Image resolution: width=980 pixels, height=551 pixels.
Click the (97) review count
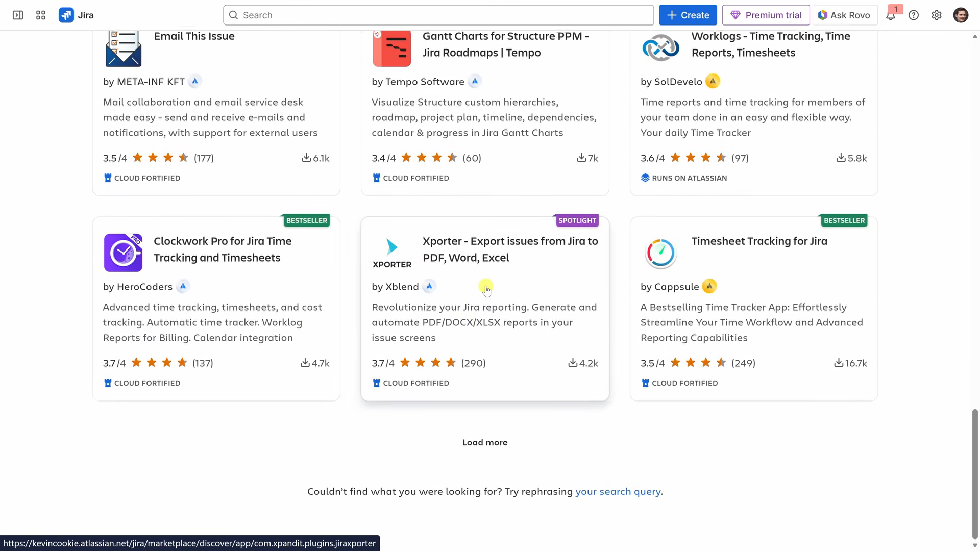[740, 158]
